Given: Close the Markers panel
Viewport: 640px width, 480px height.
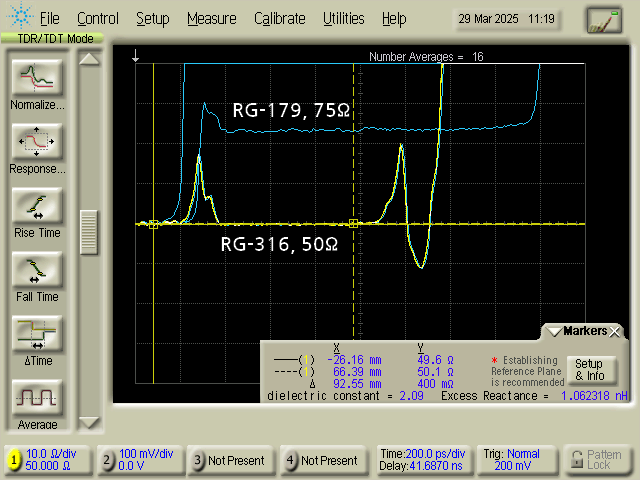Looking at the screenshot, I should point(614,332).
